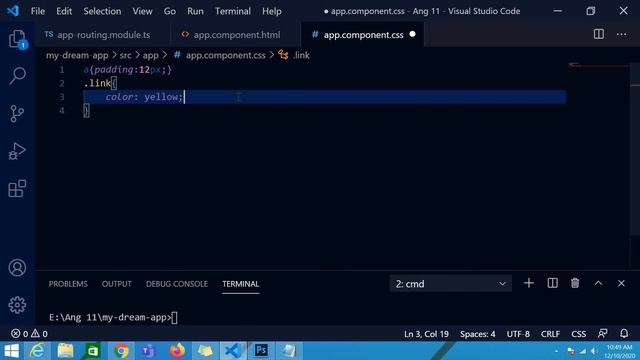Click app.component.css in the breadcrumb
This screenshot has height=360, width=640.
225,55
